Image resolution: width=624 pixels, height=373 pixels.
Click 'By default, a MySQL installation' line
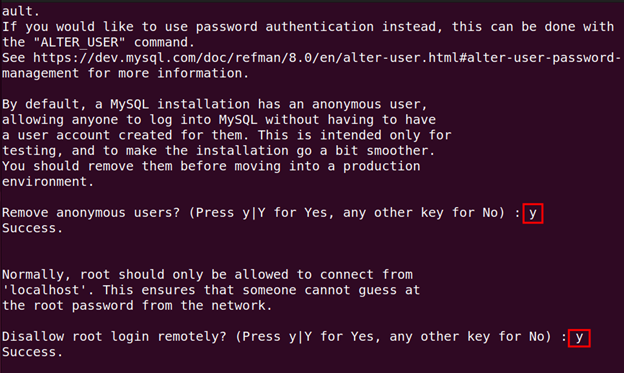(214, 104)
